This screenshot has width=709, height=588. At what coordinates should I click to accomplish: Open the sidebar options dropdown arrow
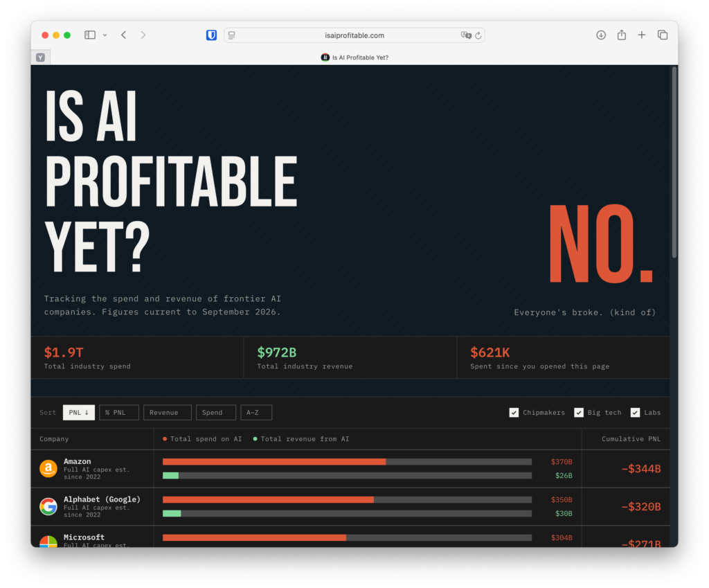pos(105,35)
